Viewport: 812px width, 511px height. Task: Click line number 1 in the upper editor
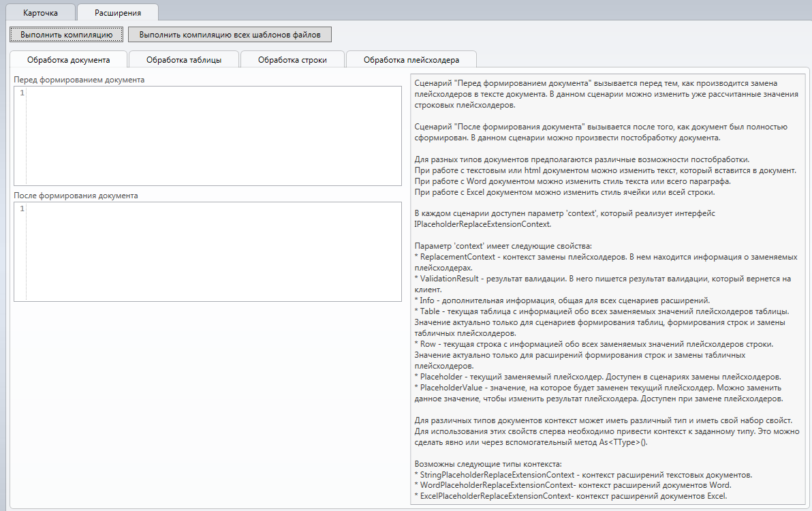click(x=22, y=93)
